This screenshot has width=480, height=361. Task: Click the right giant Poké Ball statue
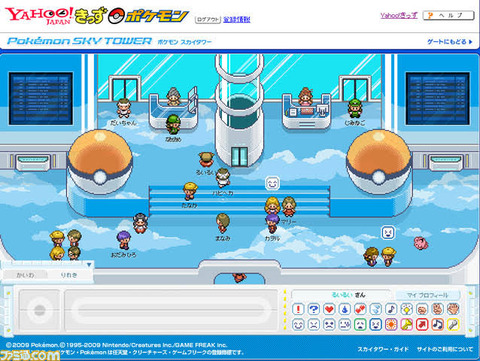pyautogui.click(x=379, y=161)
